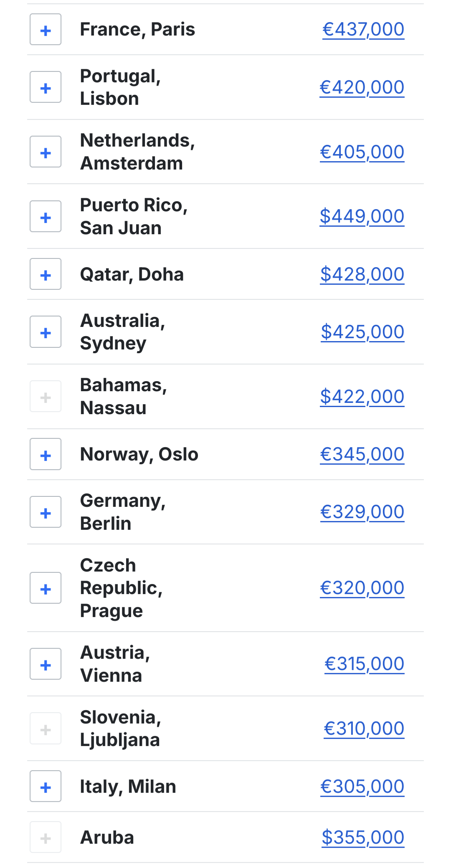
Task: Open the €310,000 Ljubljana price link
Action: [x=364, y=729]
